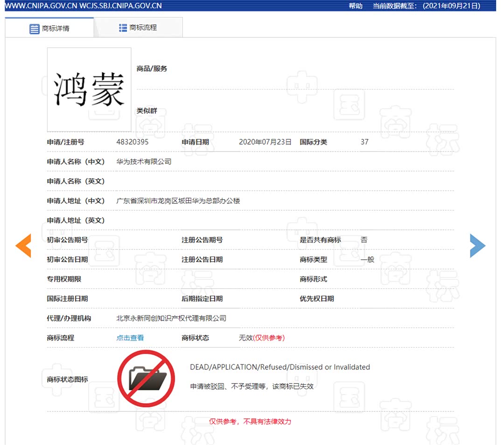
Task: Click the blue right navigation arrow
Action: click(477, 246)
